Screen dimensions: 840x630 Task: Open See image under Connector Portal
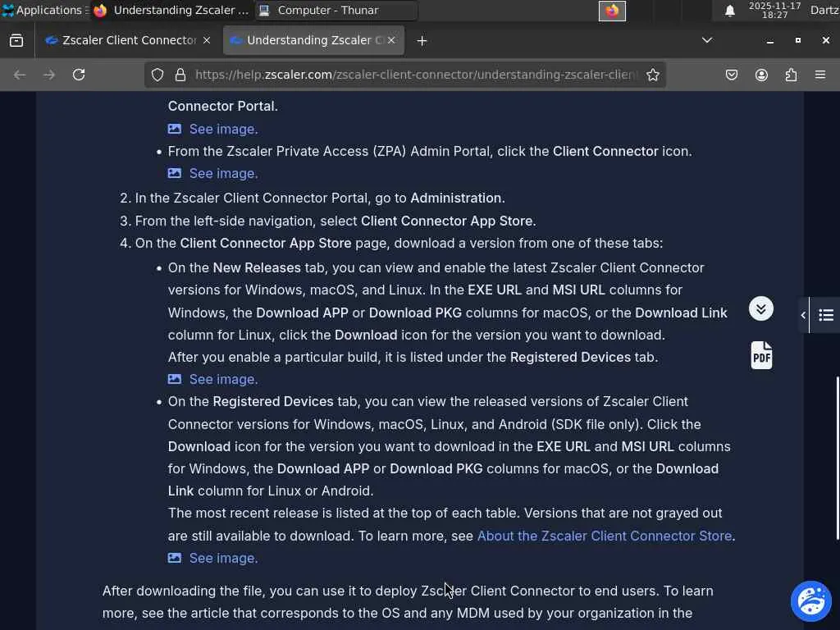223,129
